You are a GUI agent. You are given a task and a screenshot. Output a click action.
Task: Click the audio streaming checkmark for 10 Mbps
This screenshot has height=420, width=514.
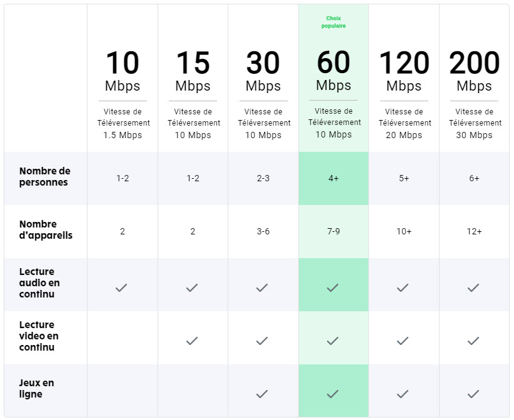point(122,287)
